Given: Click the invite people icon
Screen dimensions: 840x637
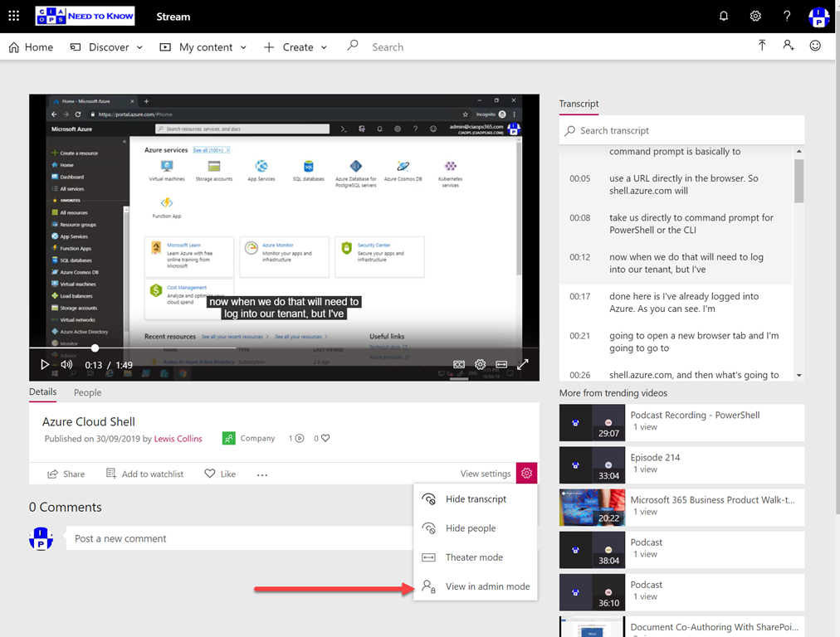Looking at the screenshot, I should 789,46.
